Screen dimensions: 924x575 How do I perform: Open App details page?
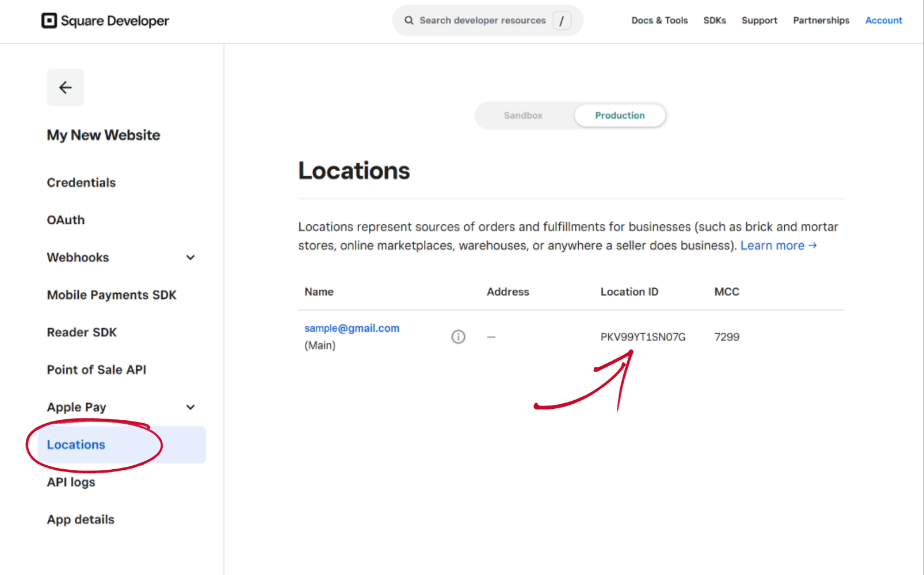tap(81, 520)
